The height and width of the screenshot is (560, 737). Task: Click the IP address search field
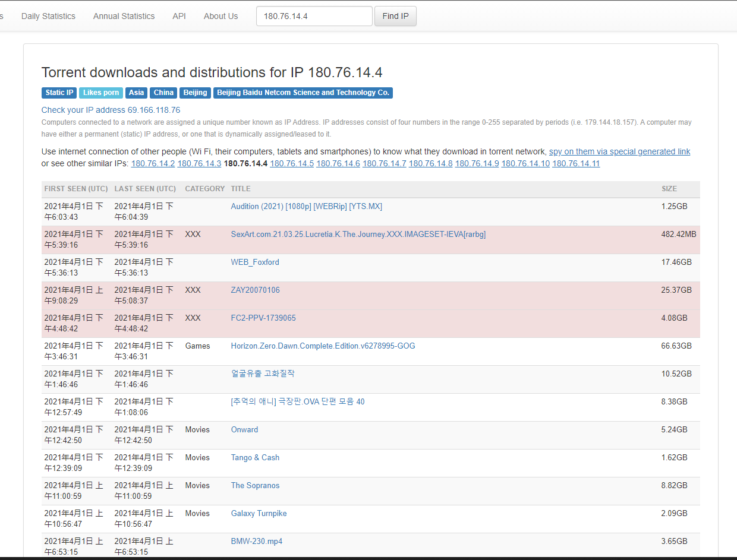[x=314, y=16]
